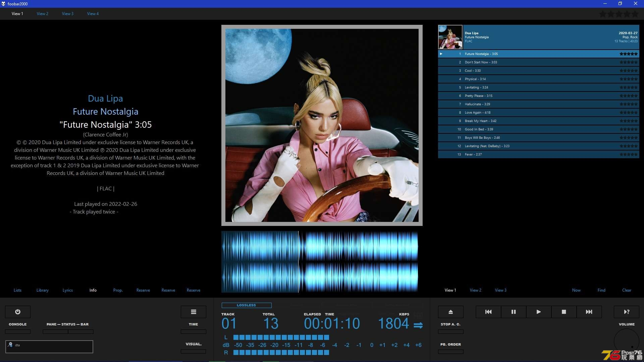Turn the volume knob
The image size is (644, 362).
pos(627,341)
